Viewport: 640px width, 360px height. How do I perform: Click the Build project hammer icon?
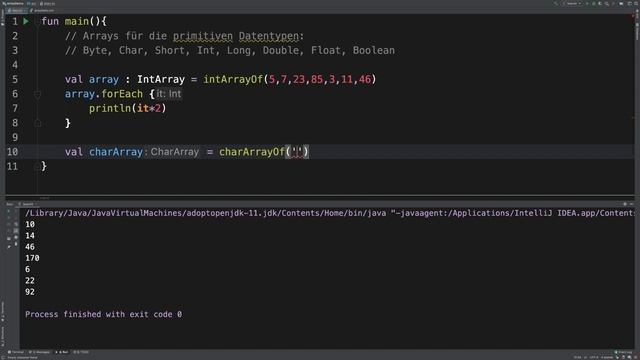click(x=556, y=3)
